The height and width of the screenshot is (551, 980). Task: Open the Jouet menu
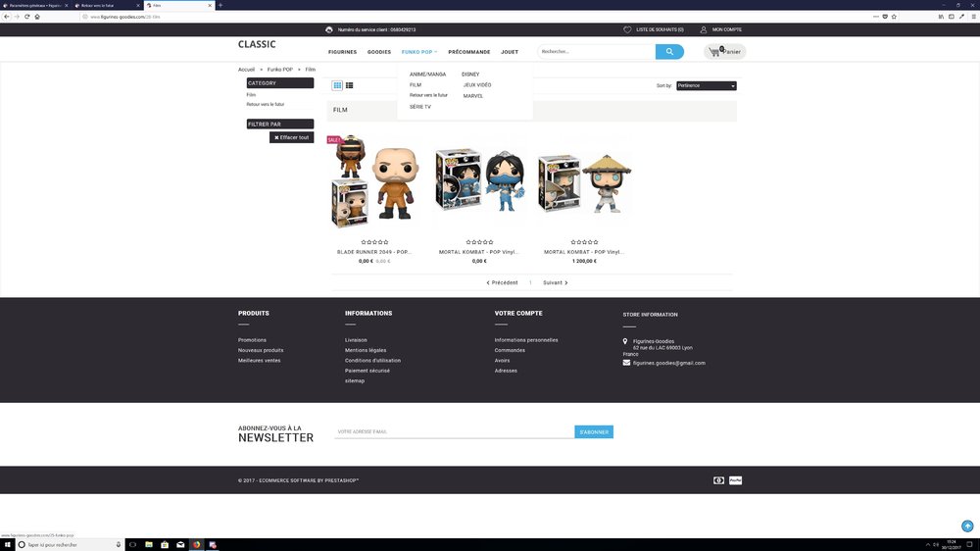coord(510,52)
